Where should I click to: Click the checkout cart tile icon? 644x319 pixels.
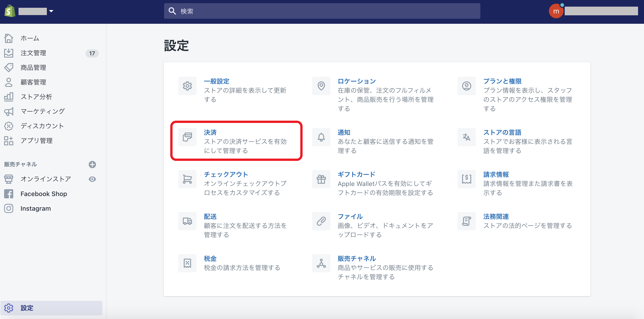[x=187, y=179]
